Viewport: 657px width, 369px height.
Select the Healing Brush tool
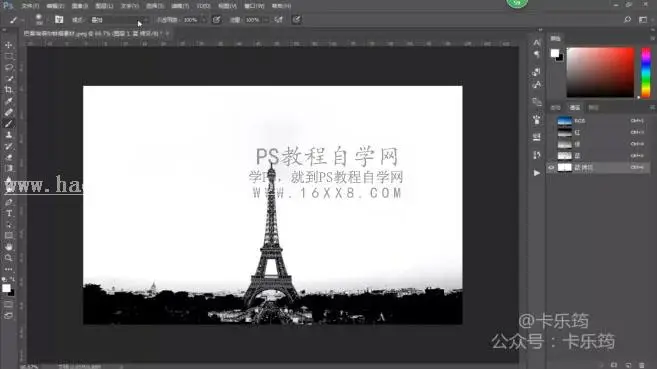tap(8, 112)
